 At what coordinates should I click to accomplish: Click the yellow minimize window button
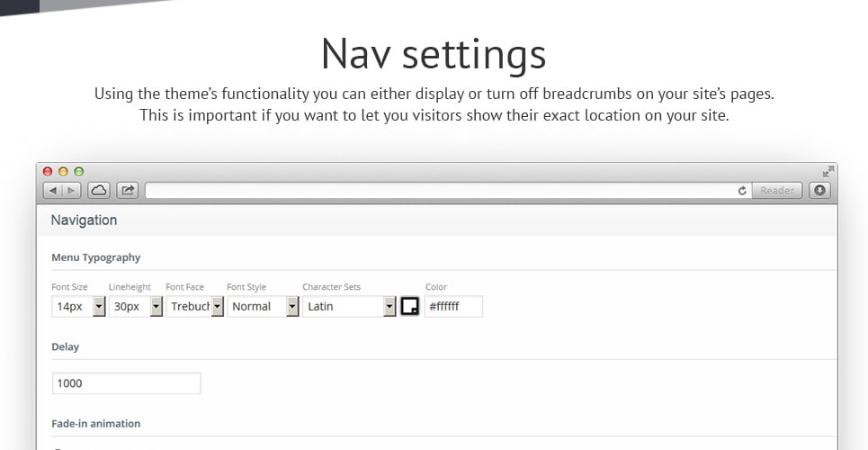[x=63, y=172]
